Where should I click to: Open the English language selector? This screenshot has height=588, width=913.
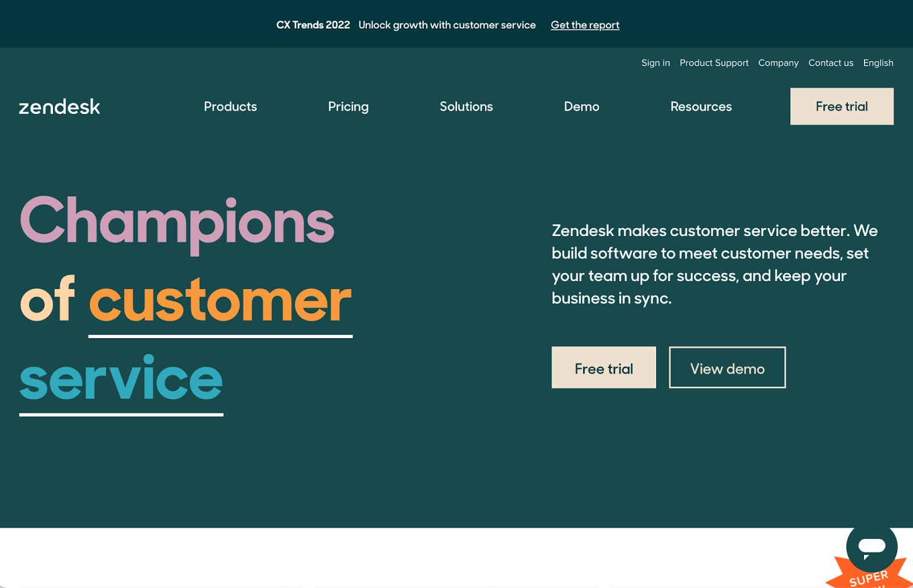[878, 63]
